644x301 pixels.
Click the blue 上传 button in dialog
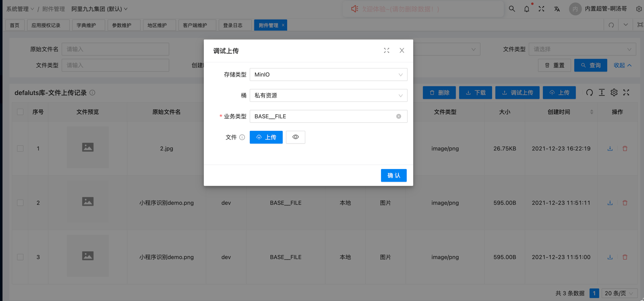pos(266,137)
